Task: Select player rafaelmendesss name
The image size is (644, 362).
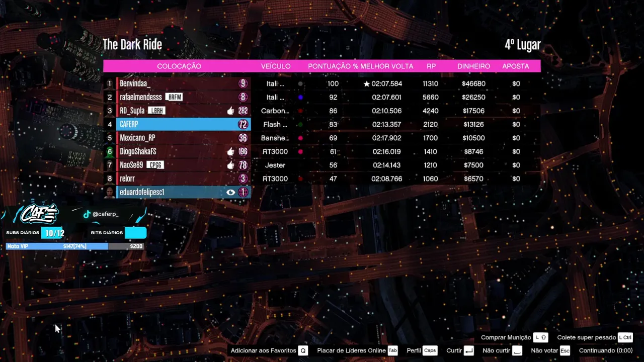Action: pos(141,97)
